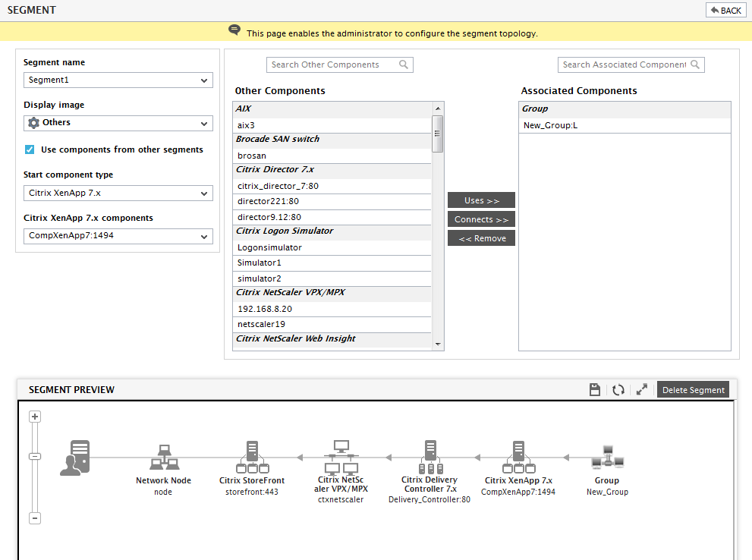Click the gear icon beside Others
752x560 pixels.
point(33,123)
